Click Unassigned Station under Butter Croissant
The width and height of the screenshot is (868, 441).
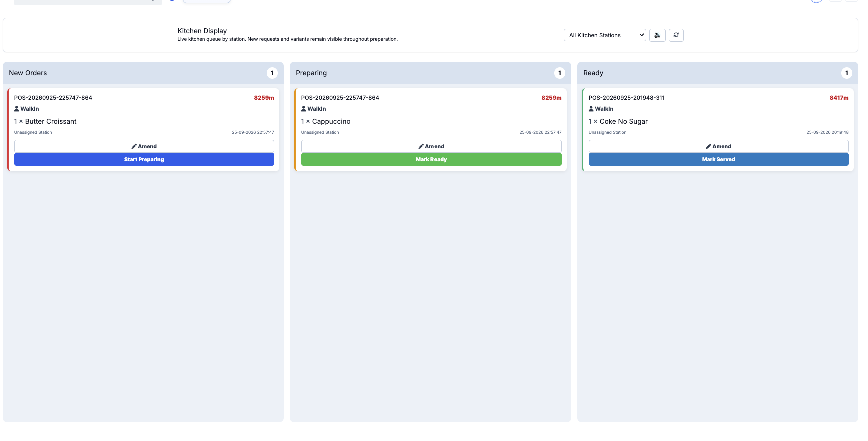33,132
